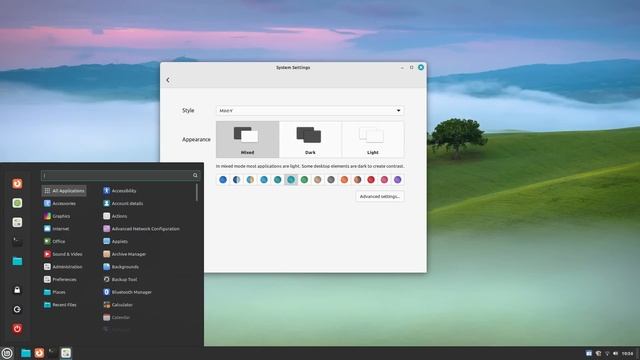Choose the grey accent color
640x360 pixels.
pyautogui.click(x=331, y=180)
